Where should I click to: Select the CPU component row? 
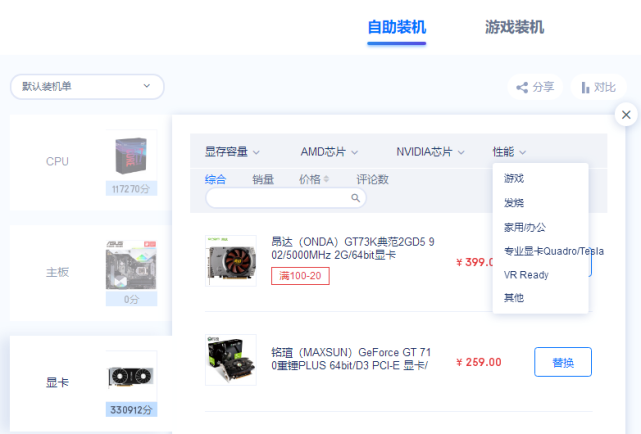coord(91,163)
